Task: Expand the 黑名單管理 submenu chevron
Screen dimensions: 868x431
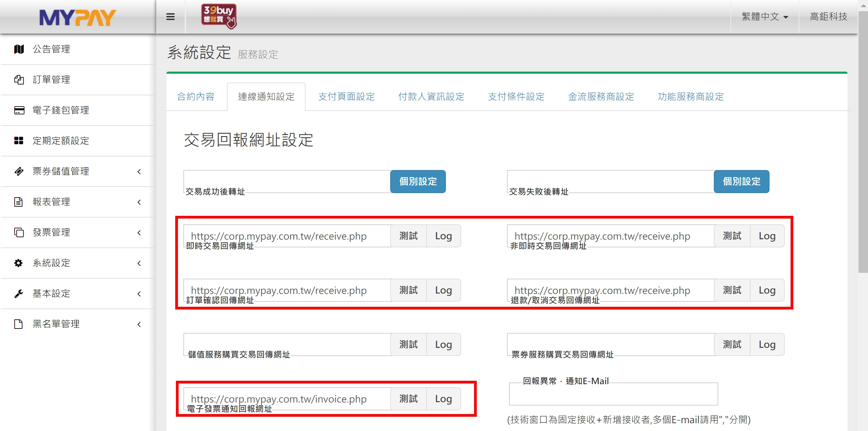Action: pyautogui.click(x=139, y=324)
